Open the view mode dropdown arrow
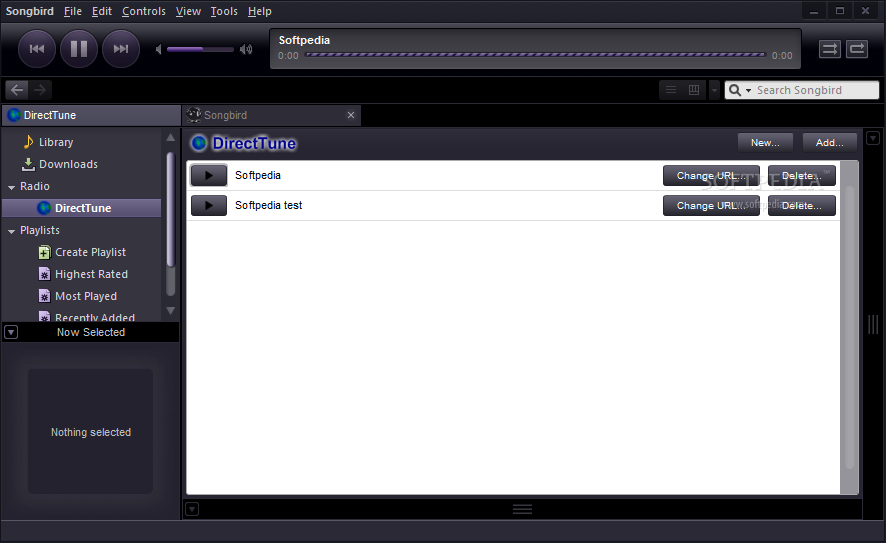The width and height of the screenshot is (886, 543). click(714, 90)
